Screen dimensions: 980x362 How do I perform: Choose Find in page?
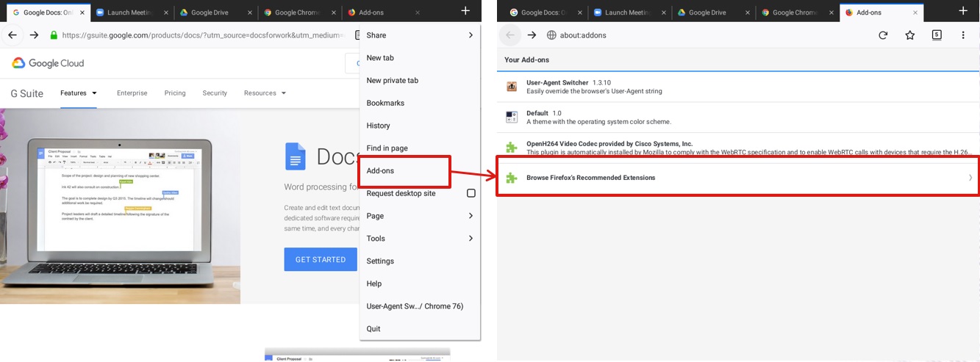420,148
